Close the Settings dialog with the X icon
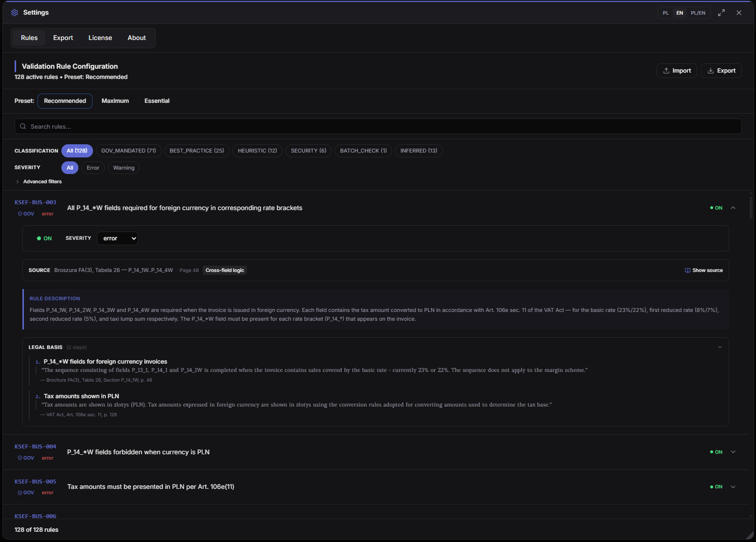 [739, 13]
